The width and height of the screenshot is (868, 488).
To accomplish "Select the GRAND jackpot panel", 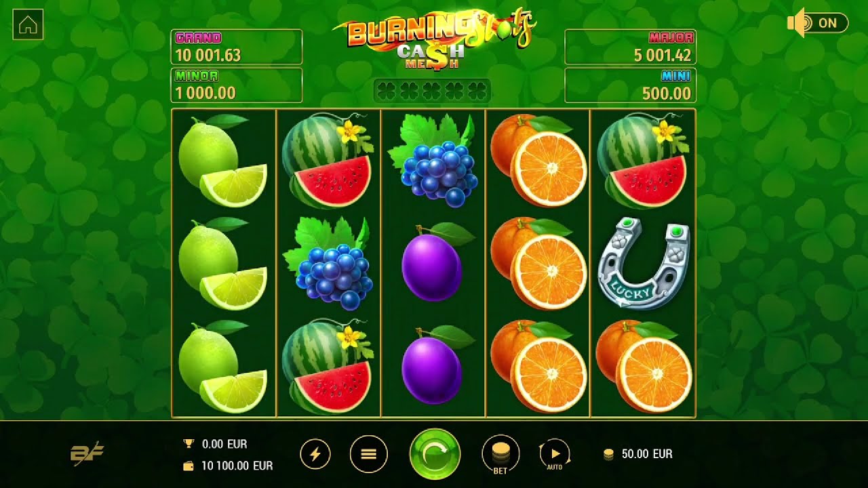I will (237, 47).
